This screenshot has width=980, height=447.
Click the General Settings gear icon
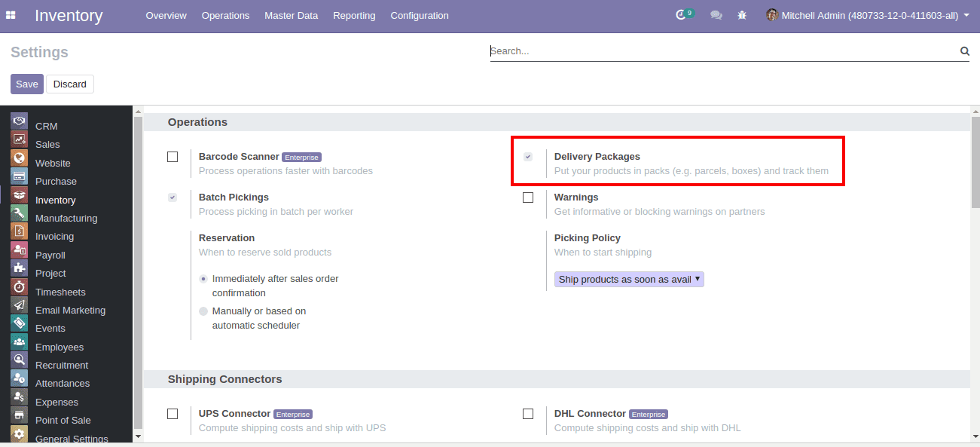click(x=19, y=433)
